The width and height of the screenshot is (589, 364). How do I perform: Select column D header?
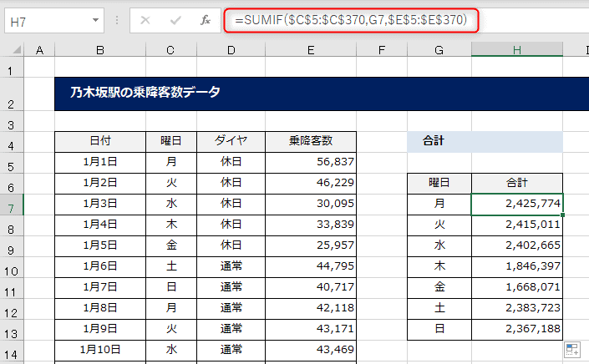231,50
